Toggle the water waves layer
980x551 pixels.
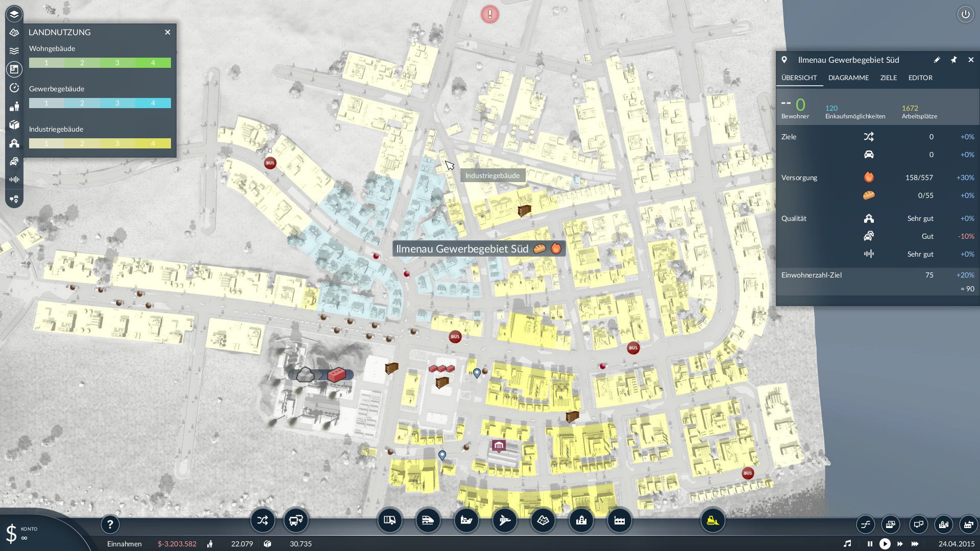pyautogui.click(x=14, y=51)
